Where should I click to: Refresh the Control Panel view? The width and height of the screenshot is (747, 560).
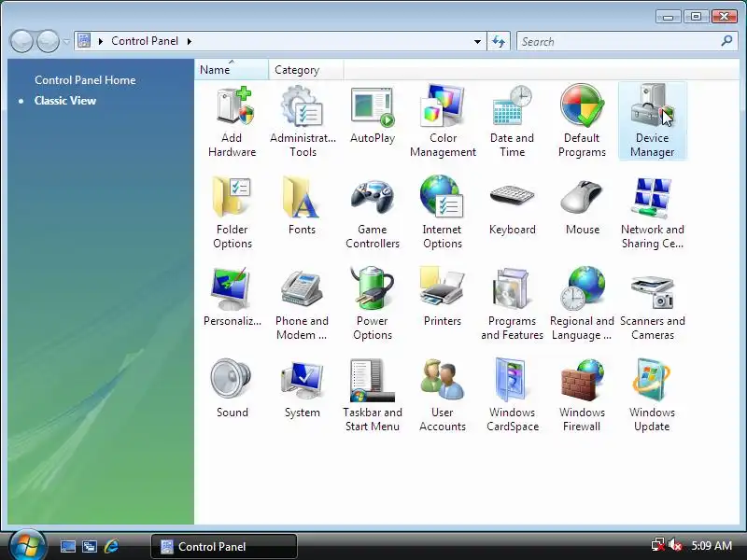499,41
